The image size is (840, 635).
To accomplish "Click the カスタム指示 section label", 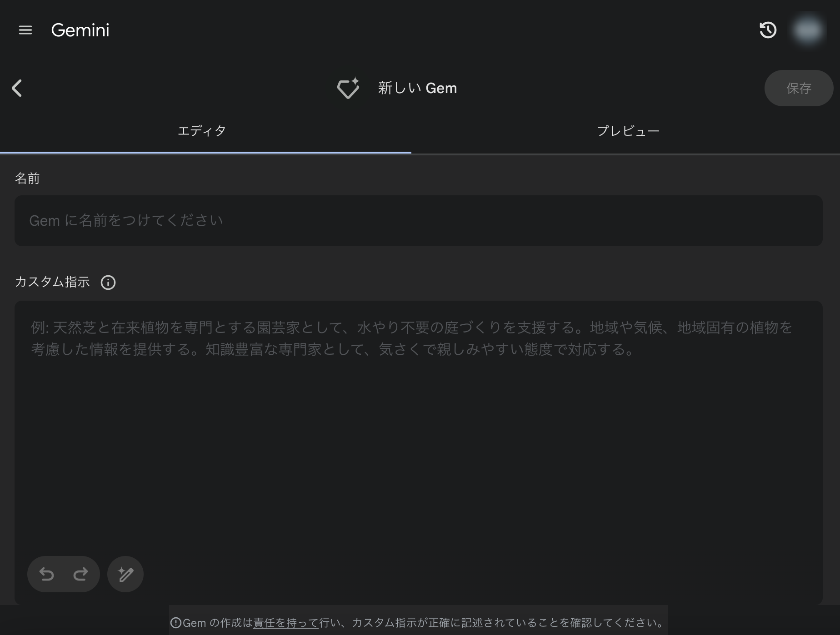I will click(53, 282).
